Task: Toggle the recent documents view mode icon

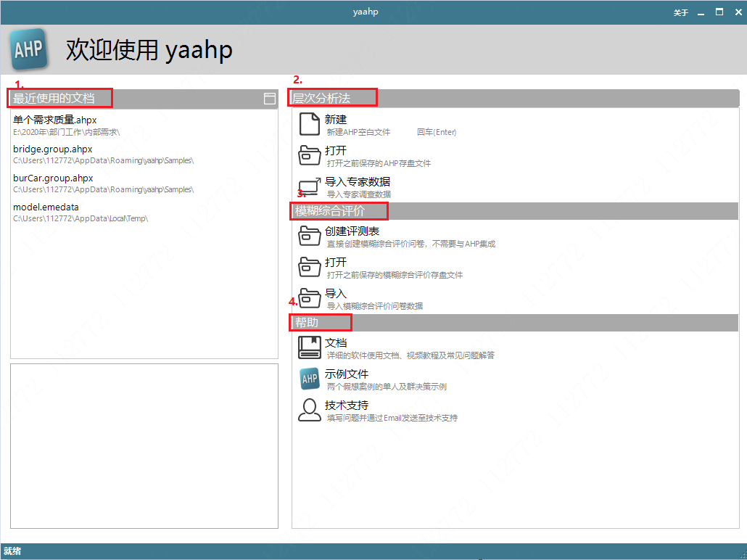Action: click(x=269, y=98)
